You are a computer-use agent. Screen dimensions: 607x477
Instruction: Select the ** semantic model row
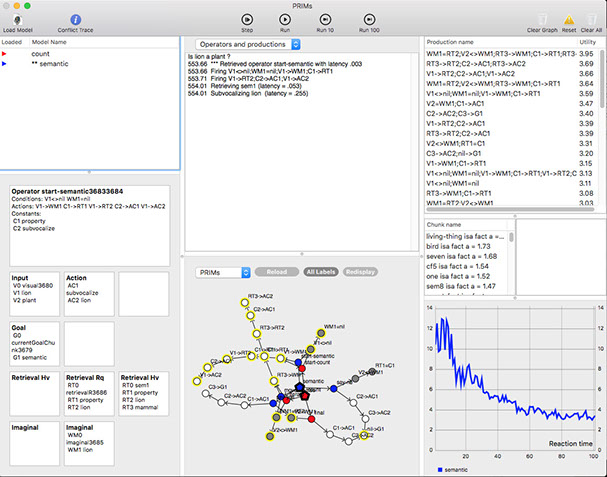(x=90, y=64)
